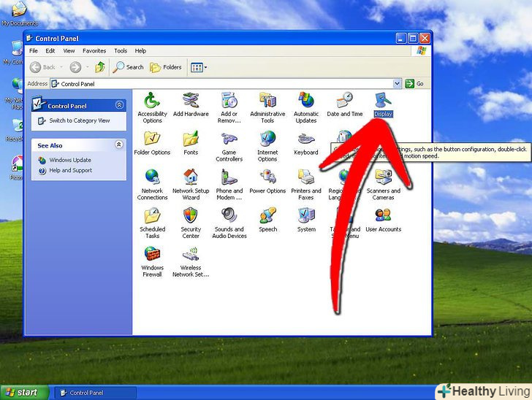Click the Search toolbar button
The height and width of the screenshot is (400, 532).
click(x=129, y=67)
